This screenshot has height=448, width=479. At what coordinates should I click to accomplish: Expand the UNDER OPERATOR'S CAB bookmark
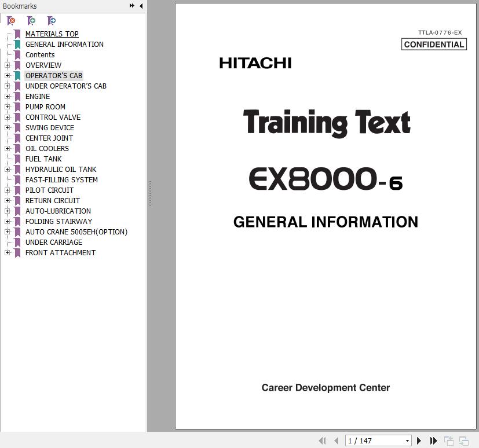(7, 86)
